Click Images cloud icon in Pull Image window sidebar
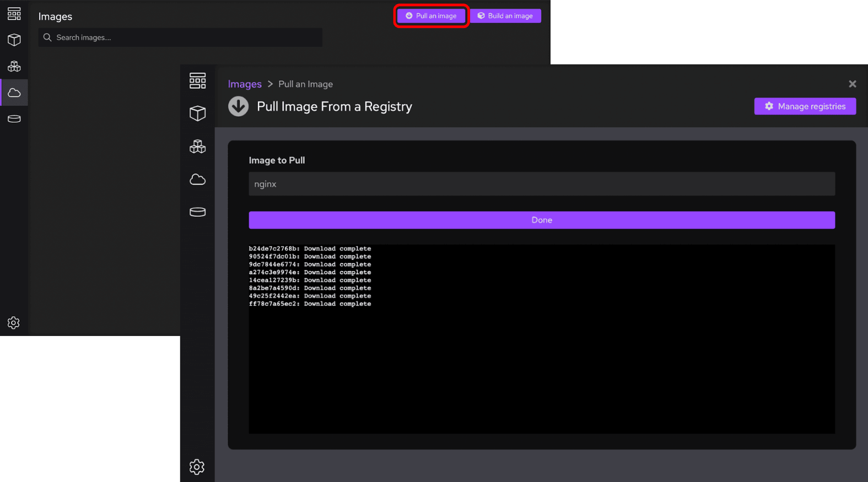The height and width of the screenshot is (482, 868). pyautogui.click(x=197, y=180)
